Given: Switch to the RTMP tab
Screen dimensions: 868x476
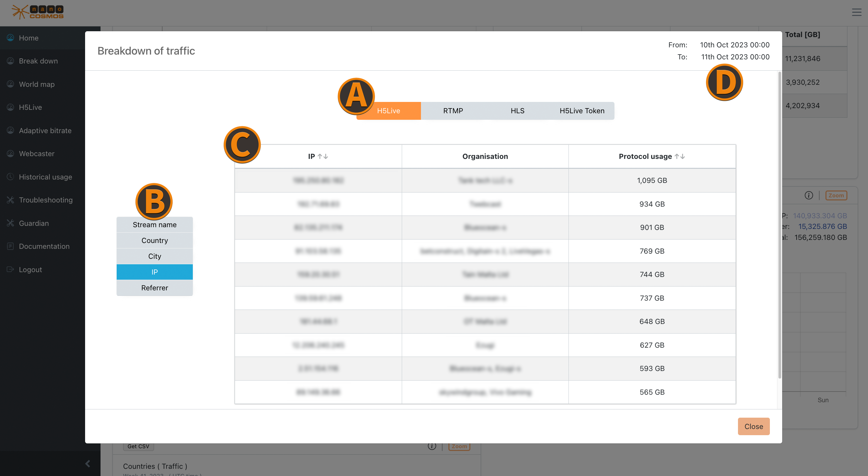Looking at the screenshot, I should [453, 111].
